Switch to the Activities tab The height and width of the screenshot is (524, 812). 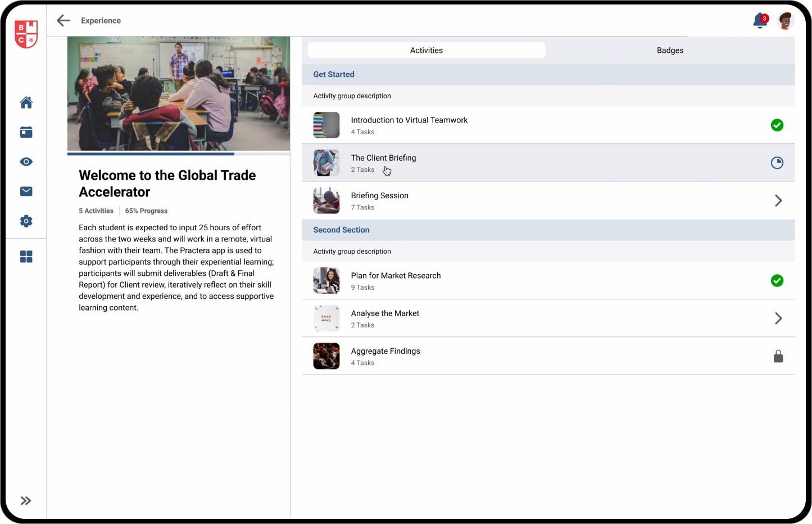tap(427, 50)
